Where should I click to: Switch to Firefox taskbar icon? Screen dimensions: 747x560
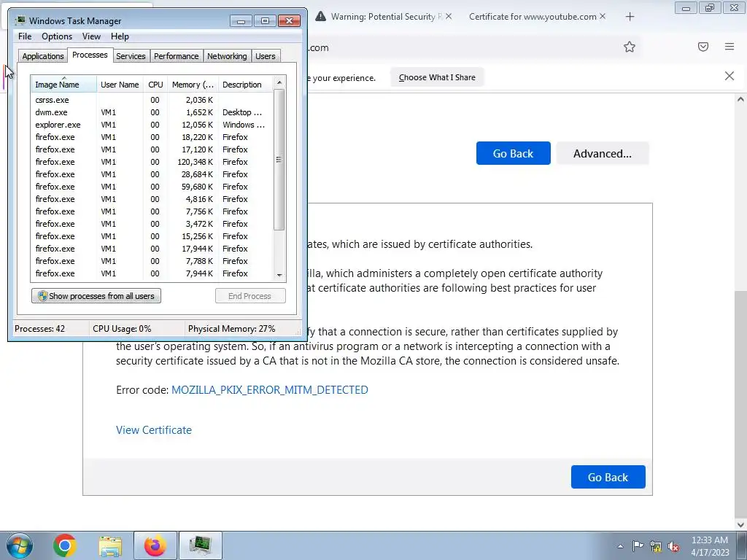click(155, 545)
